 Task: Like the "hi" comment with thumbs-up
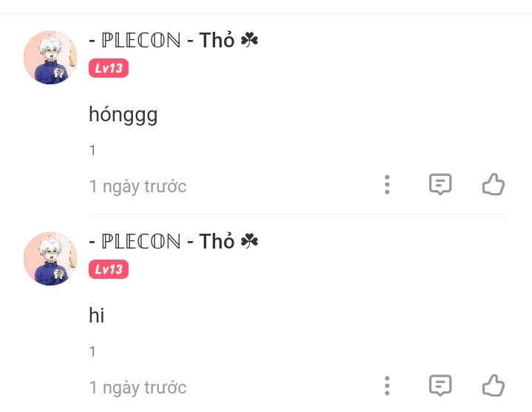(494, 385)
